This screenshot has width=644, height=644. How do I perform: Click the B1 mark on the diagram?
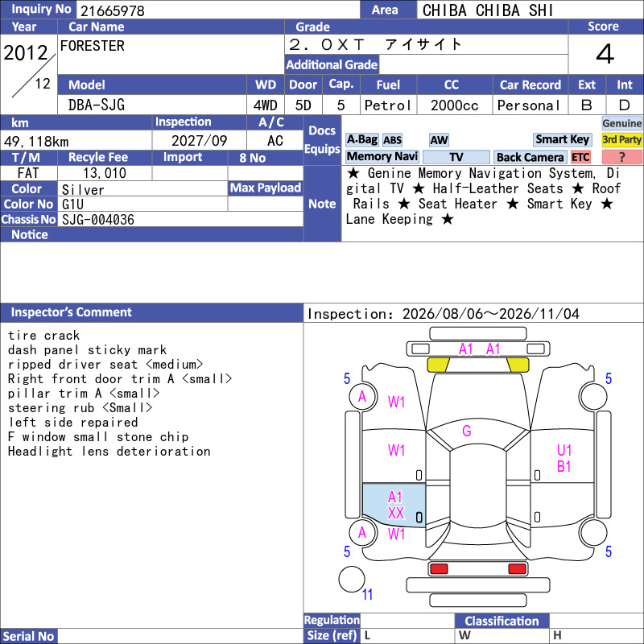point(564,467)
